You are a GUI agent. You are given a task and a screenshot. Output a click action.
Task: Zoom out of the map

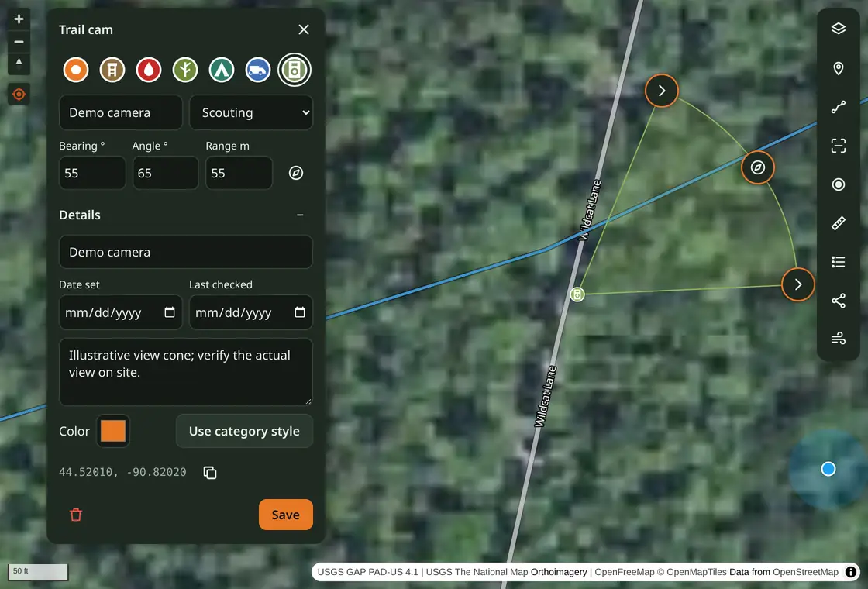click(x=19, y=42)
